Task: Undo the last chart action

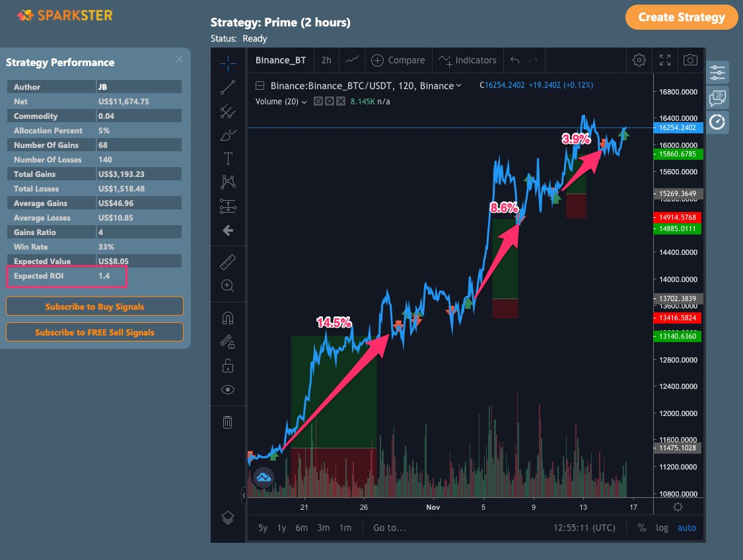Action: 515,60
